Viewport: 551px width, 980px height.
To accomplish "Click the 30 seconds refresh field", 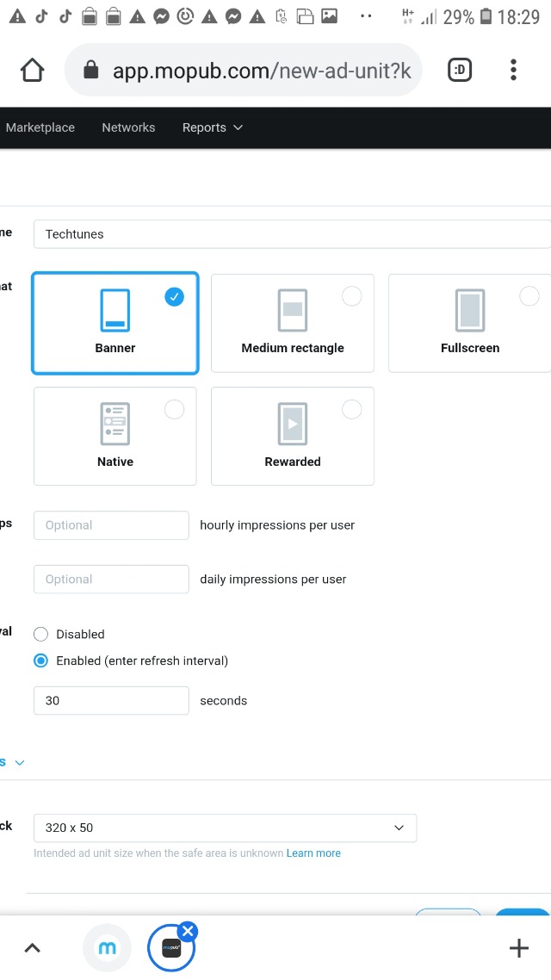I will (111, 701).
